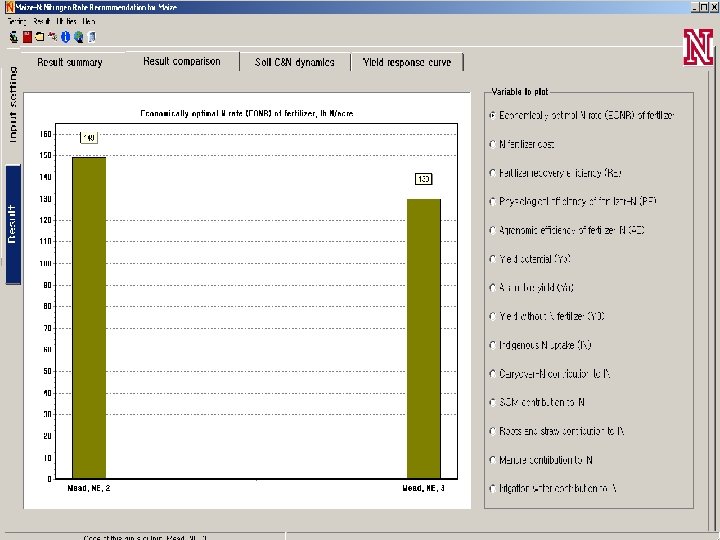The image size is (720, 540).
Task: Open the Input setting side tab
Action: click(x=12, y=105)
